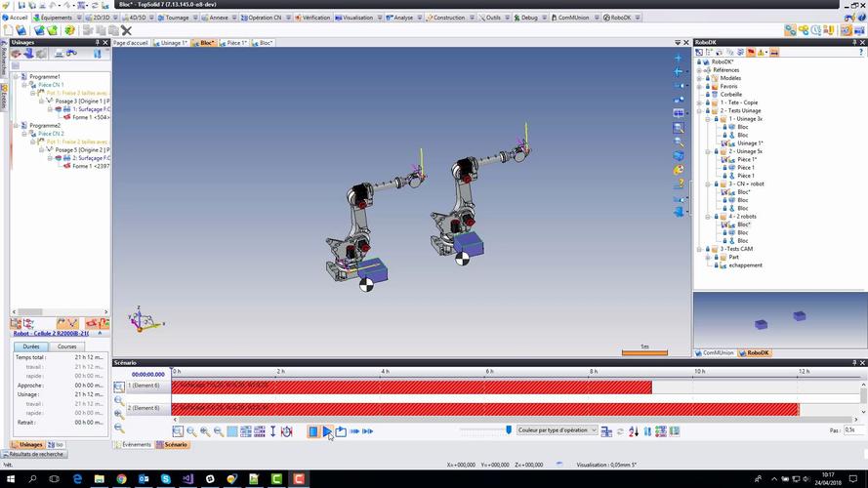Expand the Modèles folder in RoboDK tree
Image resolution: width=868 pixels, height=488 pixels.
pyautogui.click(x=700, y=78)
